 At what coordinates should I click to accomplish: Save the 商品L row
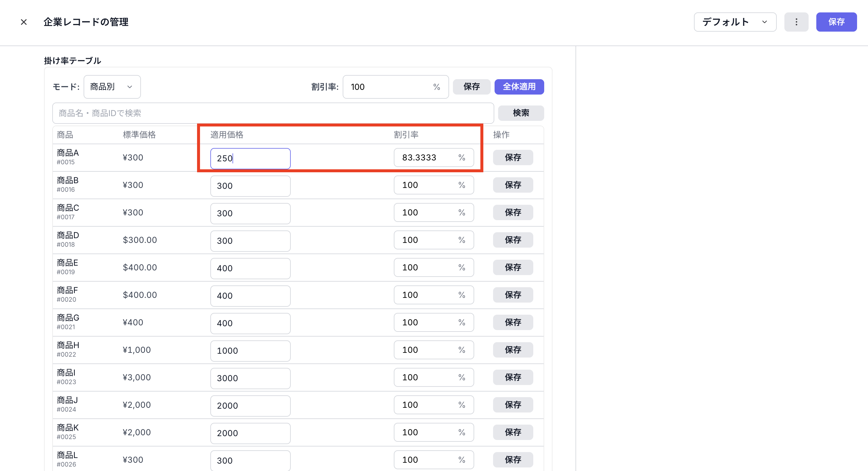pyautogui.click(x=513, y=460)
